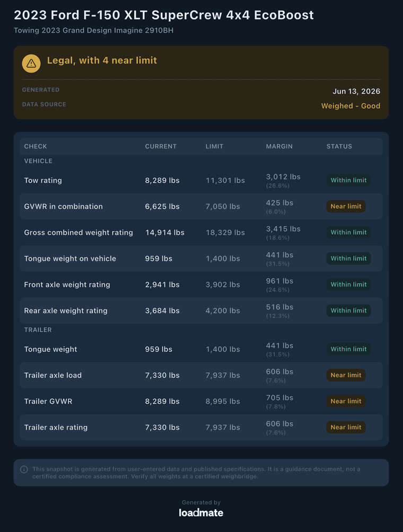Click Gross combined 'Within limit' badge

(x=349, y=233)
